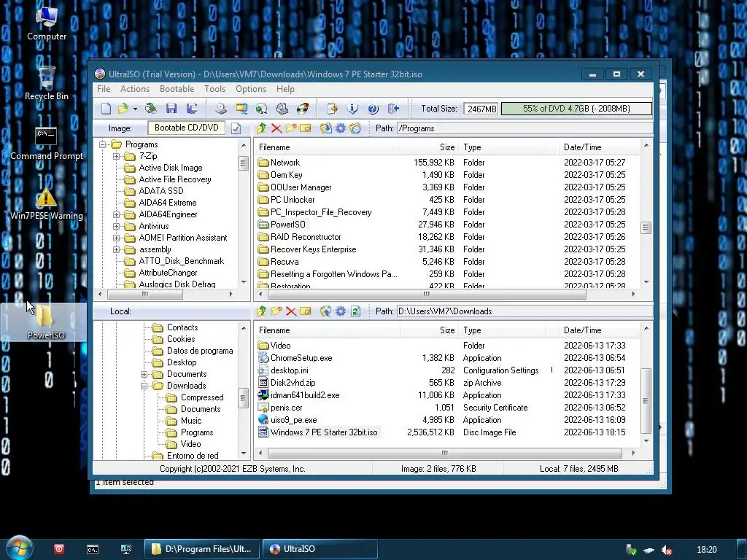Sort image list by Filename column header

tap(327, 147)
